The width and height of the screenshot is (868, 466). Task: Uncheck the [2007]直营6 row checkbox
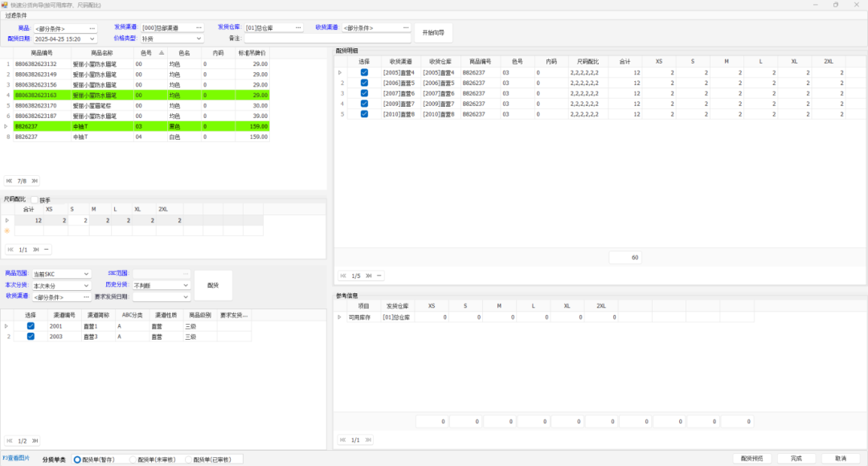(364, 93)
